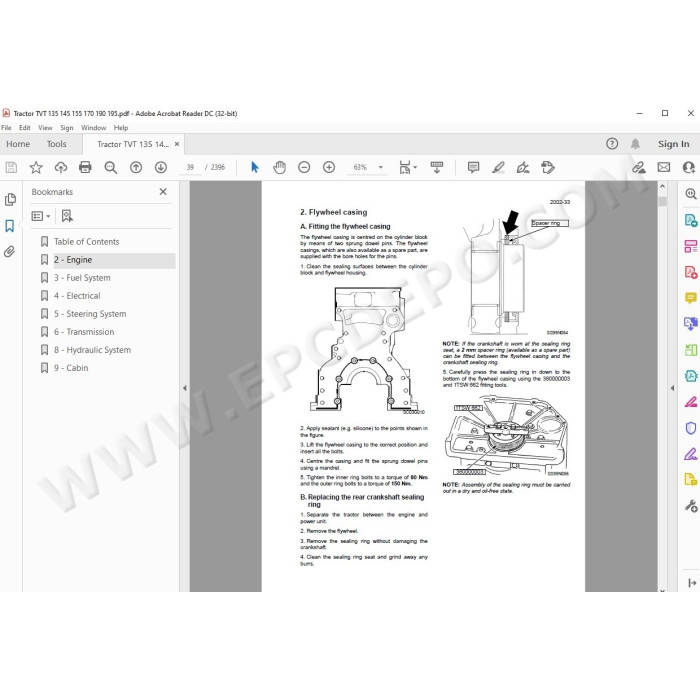
Task: Open Export PDF tool in right pane
Action: coord(691,220)
